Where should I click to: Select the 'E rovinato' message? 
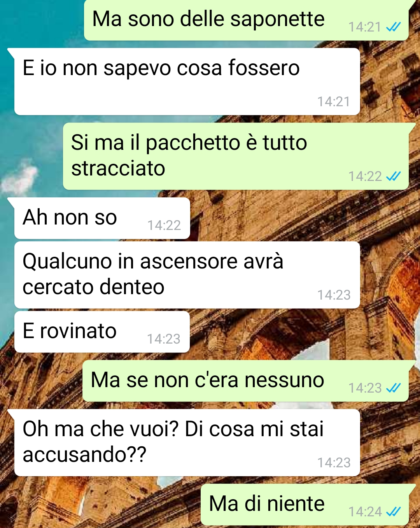point(102,332)
